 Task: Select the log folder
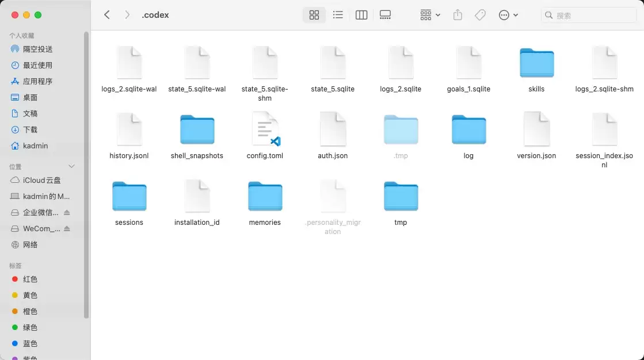468,136
